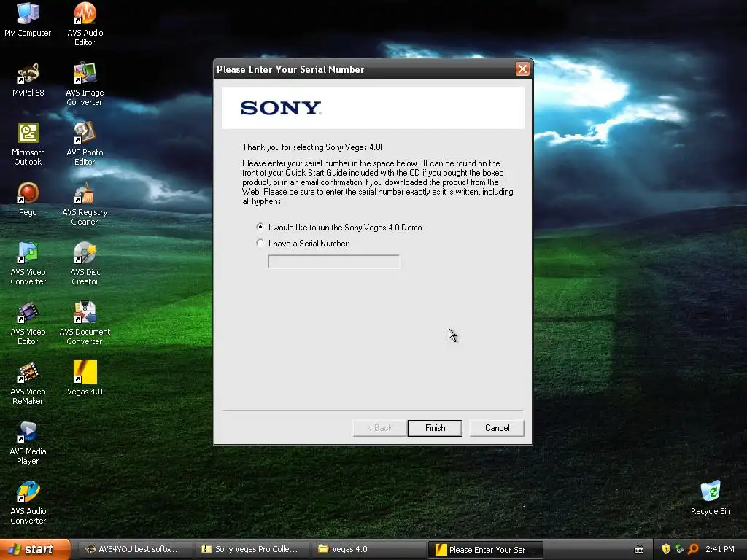Open AVS Video ReMaker icon
747x560 pixels.
pos(28,384)
